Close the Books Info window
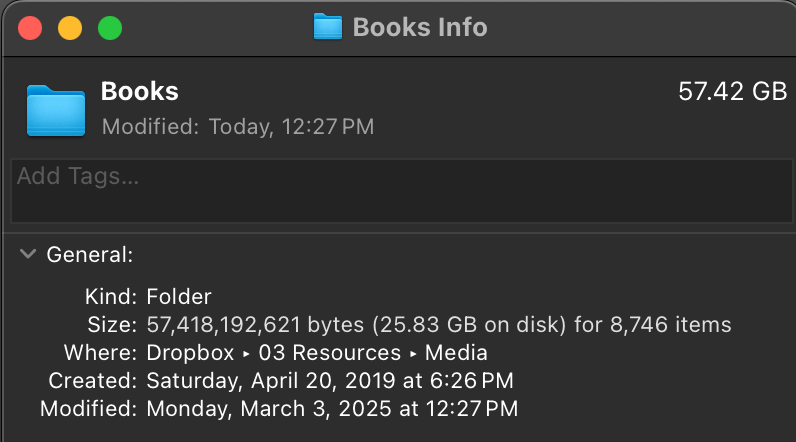 click(x=30, y=28)
